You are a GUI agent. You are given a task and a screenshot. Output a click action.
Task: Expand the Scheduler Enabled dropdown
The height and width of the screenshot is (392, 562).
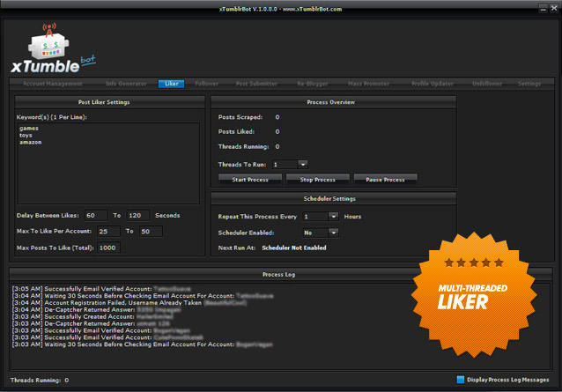pyautogui.click(x=333, y=233)
